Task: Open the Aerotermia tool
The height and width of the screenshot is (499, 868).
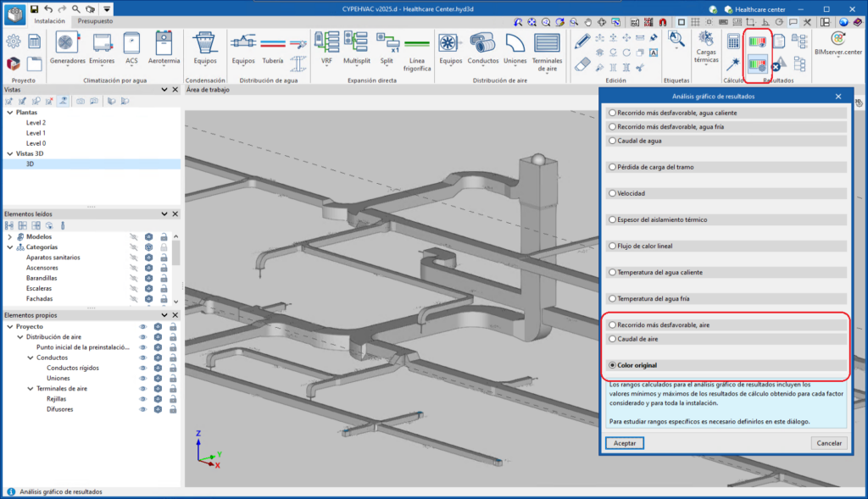Action: tap(164, 44)
